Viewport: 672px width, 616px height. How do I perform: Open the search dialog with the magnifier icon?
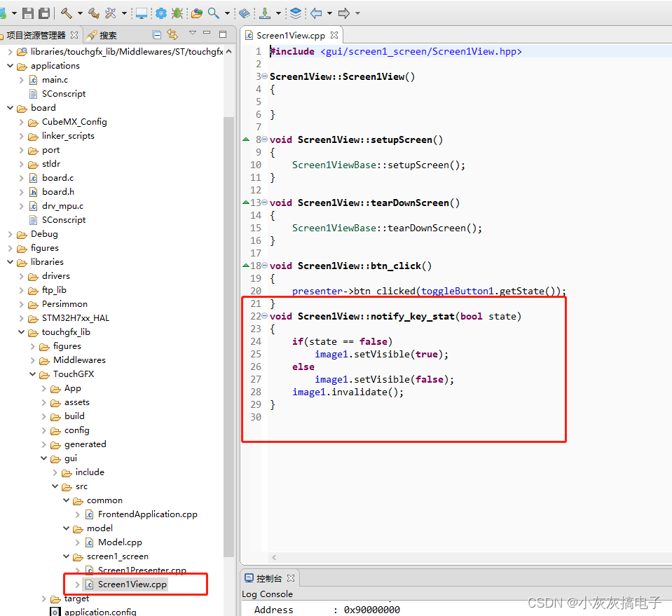[212, 13]
